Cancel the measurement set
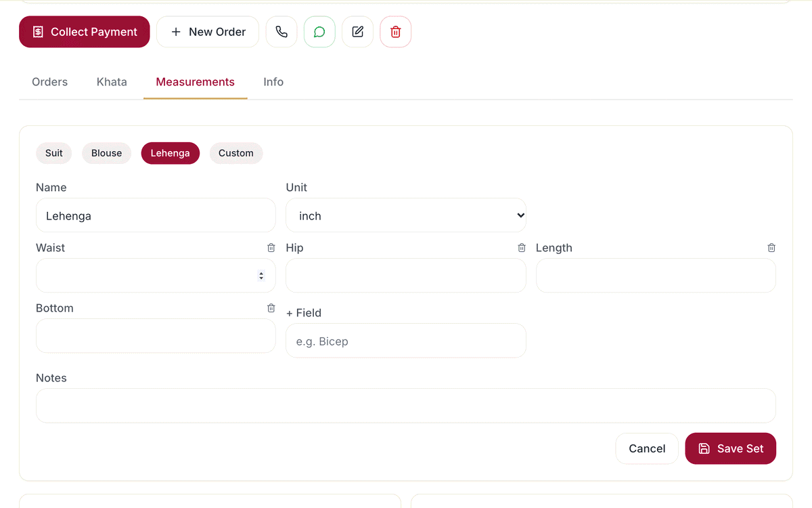Viewport: 812px width, 508px height. click(x=647, y=448)
